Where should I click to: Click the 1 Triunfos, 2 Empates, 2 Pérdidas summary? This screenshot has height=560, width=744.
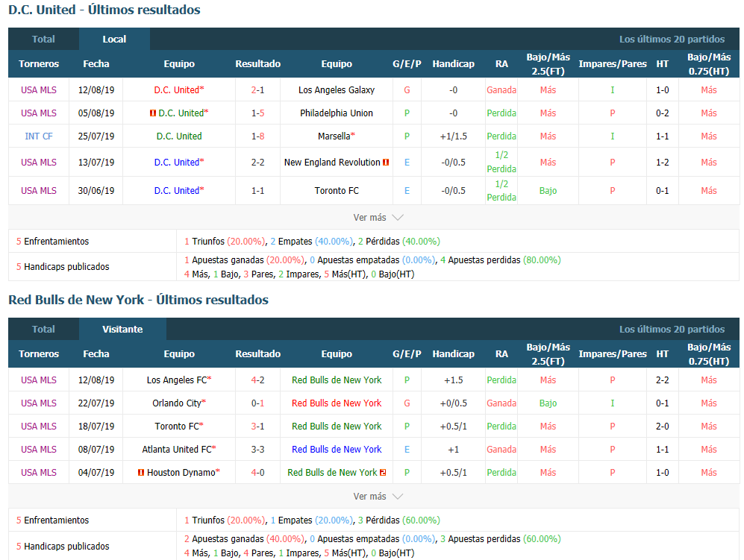point(312,242)
